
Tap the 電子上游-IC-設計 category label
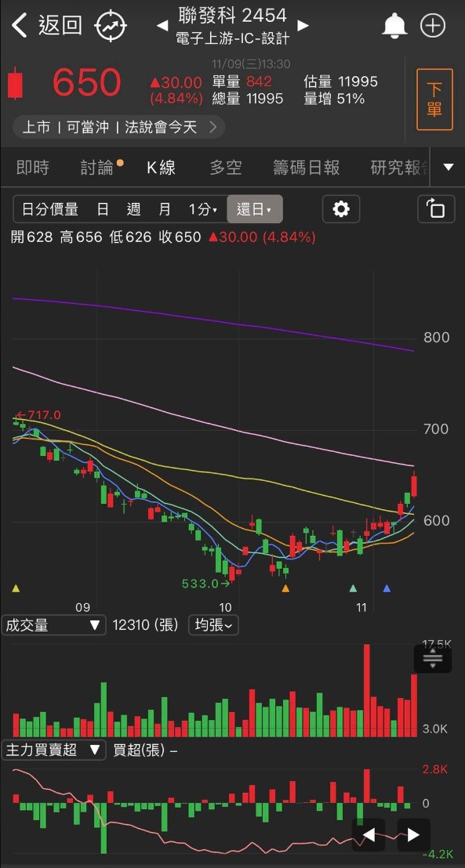233,38
